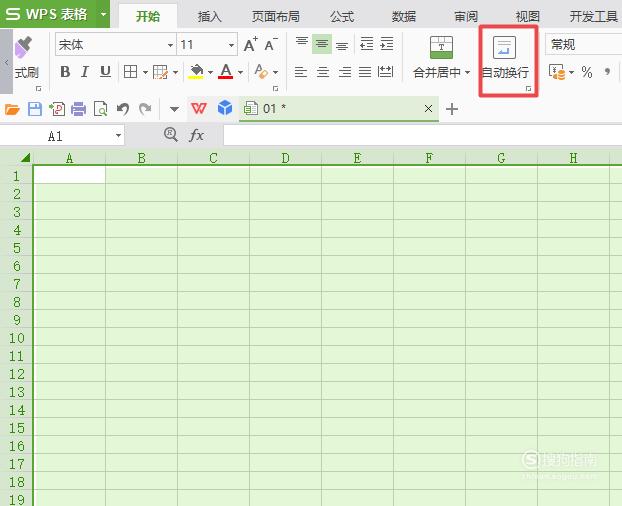This screenshot has width=622, height=506.
Task: Click export to PDF icon
Action: 57,109
